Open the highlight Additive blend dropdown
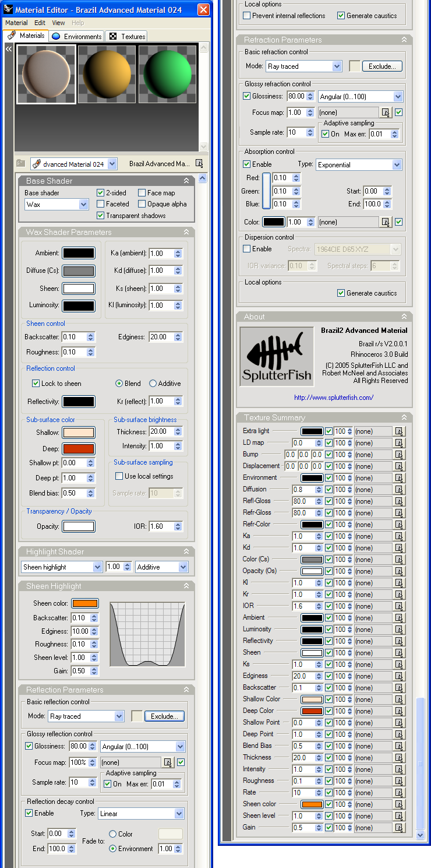Image resolution: width=431 pixels, height=868 pixels. [x=162, y=567]
